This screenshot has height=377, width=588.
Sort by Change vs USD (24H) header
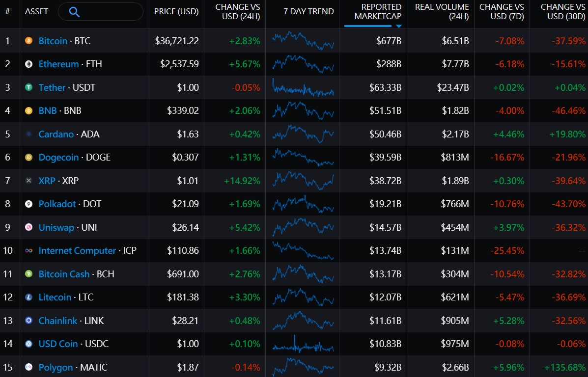click(x=237, y=12)
